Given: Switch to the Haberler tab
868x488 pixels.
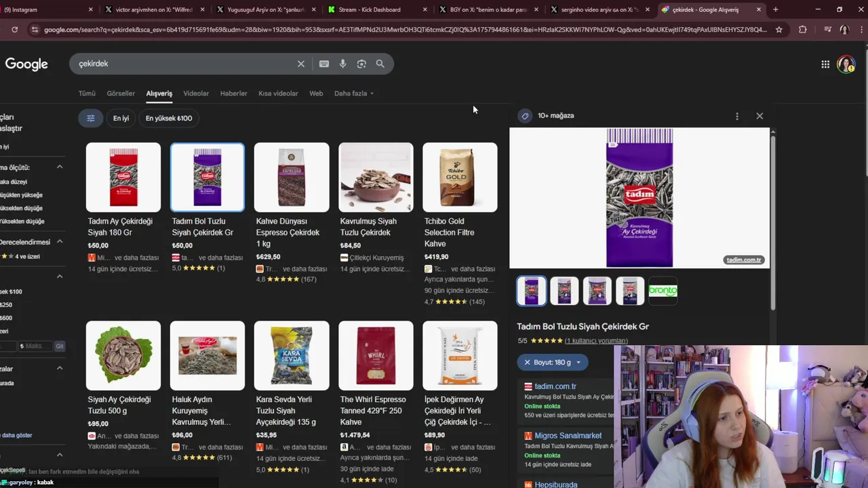Looking at the screenshot, I should (x=233, y=94).
